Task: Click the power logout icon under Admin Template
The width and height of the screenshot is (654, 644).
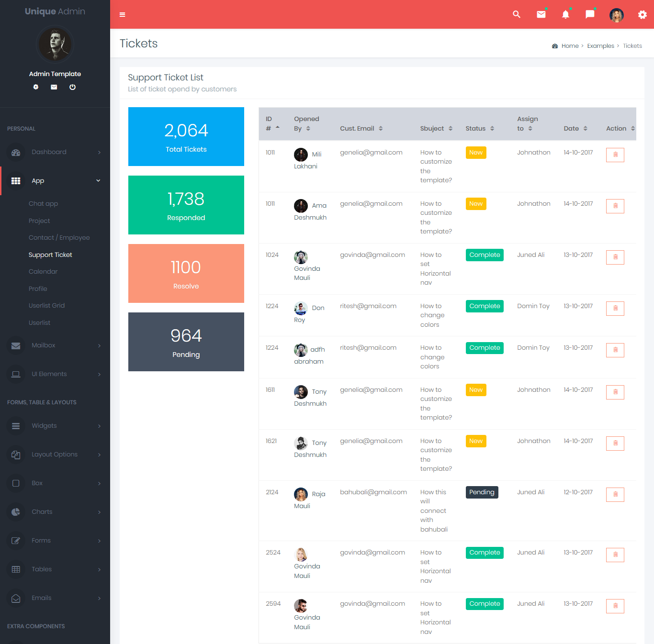Action: click(x=72, y=87)
